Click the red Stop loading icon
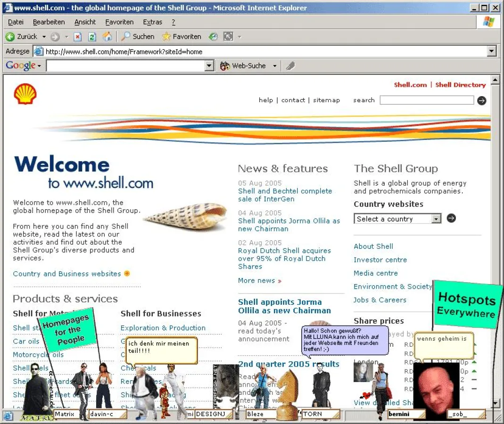This screenshot has height=424, width=504. pos(77,36)
